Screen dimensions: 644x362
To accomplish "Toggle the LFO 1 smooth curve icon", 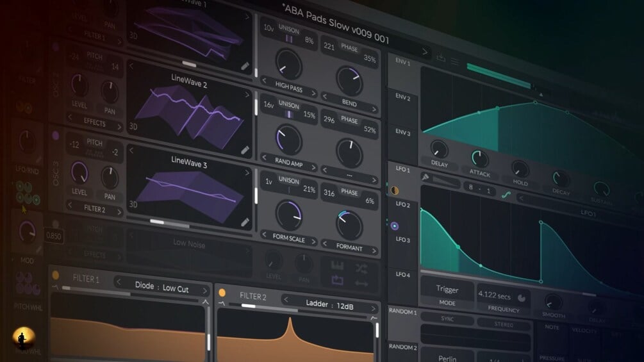I will (506, 195).
